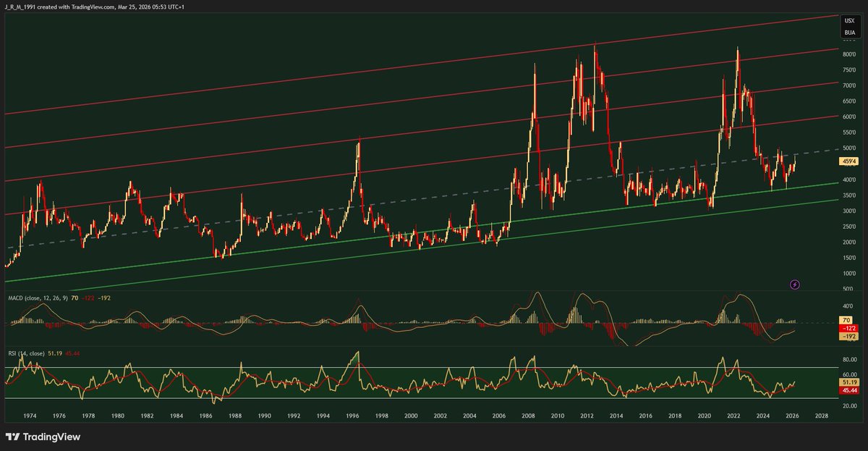The height and width of the screenshot is (451, 868).
Task: Click the 1980 label on time axis
Action: [x=117, y=417]
